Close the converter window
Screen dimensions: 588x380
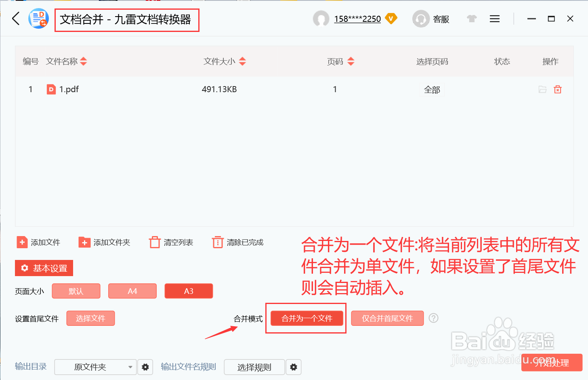click(570, 19)
